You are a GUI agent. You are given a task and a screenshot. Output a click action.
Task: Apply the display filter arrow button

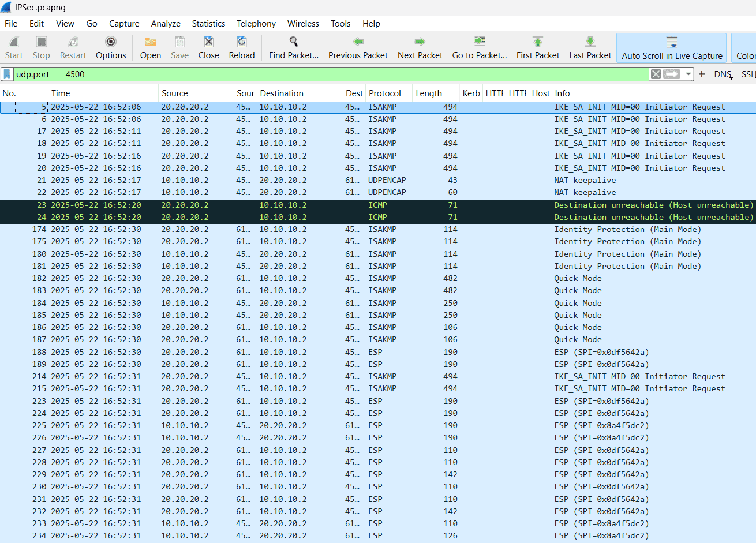671,74
